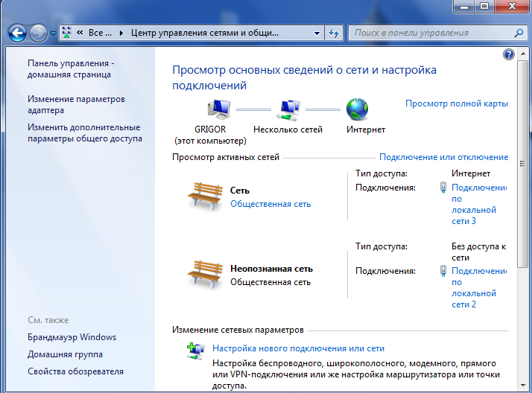
Task: Open Help via the question mark icon
Action: click(509, 54)
